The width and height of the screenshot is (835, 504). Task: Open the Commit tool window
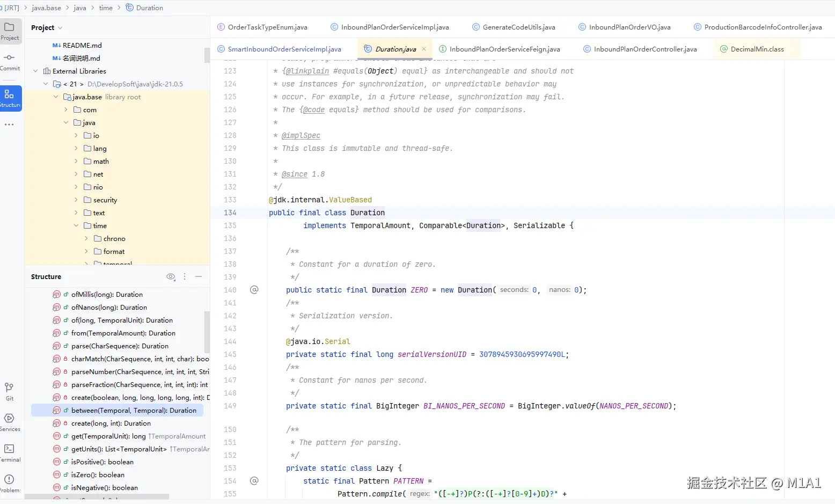tap(10, 61)
